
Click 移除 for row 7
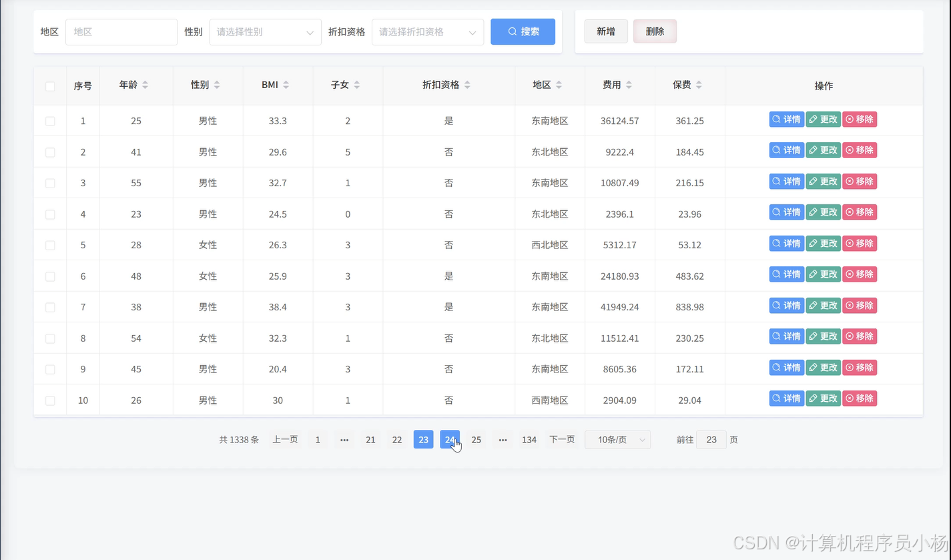860,306
